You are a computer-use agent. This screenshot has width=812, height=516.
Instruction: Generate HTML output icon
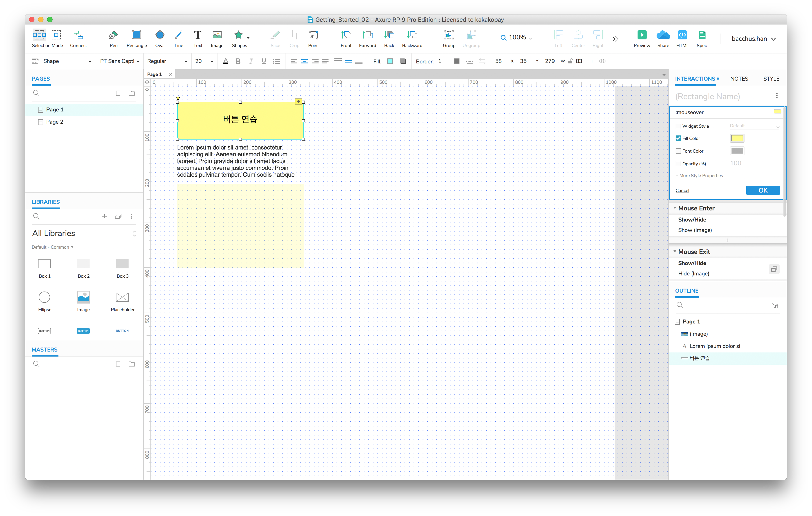pyautogui.click(x=682, y=35)
